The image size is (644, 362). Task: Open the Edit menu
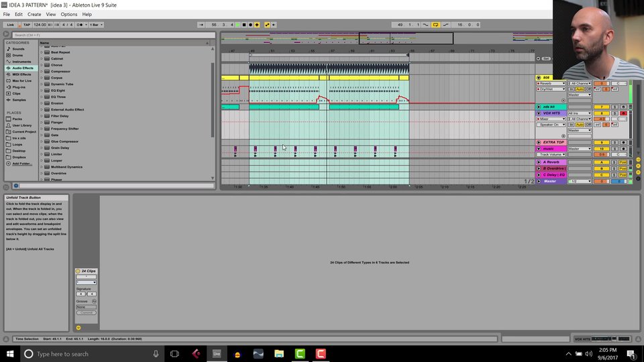coord(19,14)
